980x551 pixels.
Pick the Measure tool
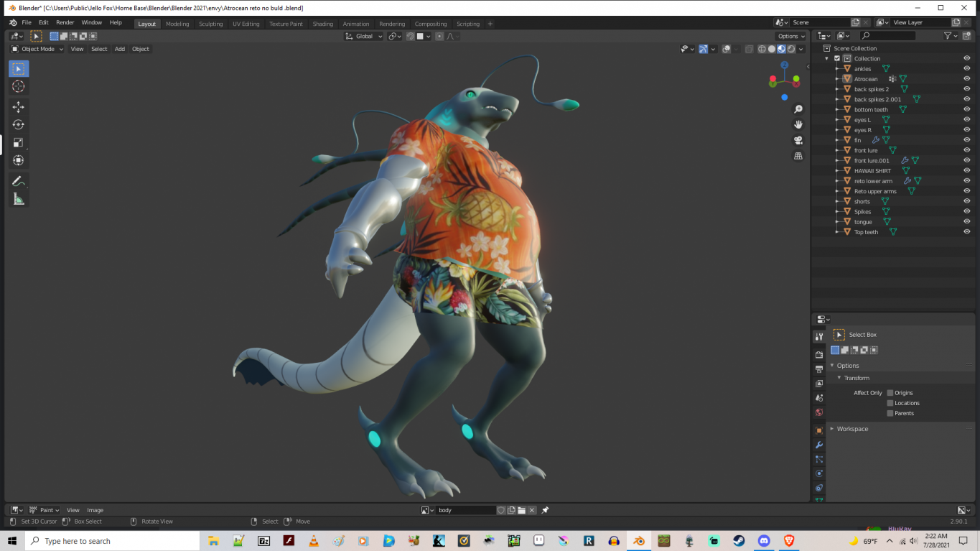19,199
